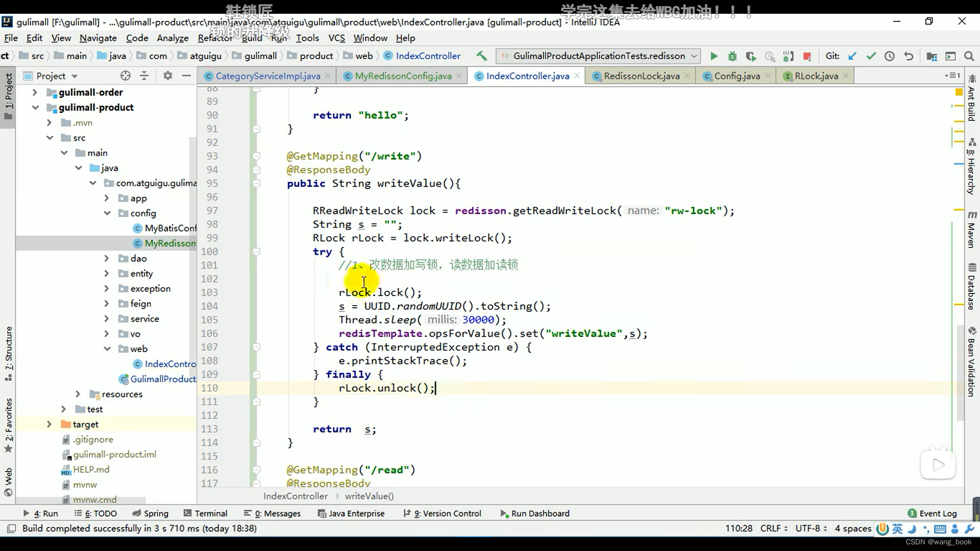
Task: Click the Run button to execute
Action: [714, 56]
